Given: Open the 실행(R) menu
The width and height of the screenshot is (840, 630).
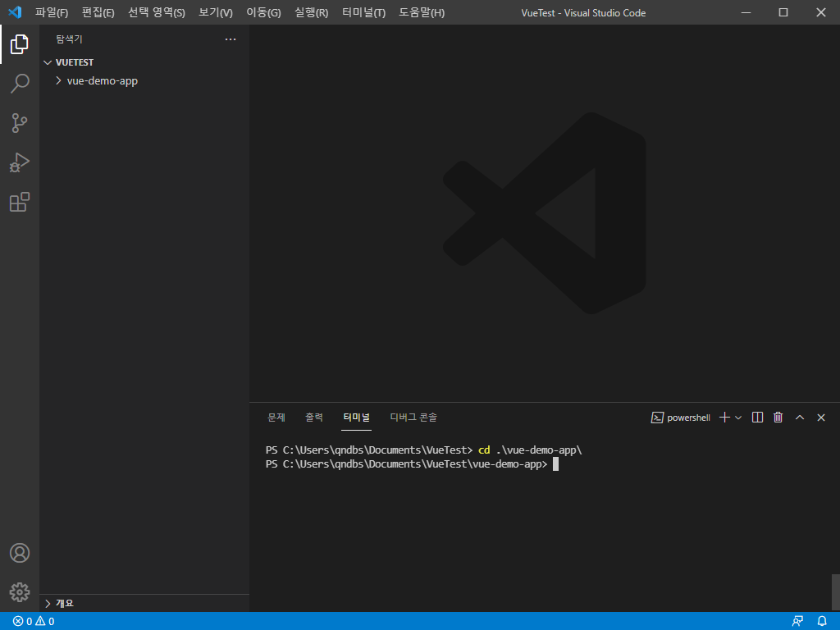Looking at the screenshot, I should pyautogui.click(x=311, y=12).
